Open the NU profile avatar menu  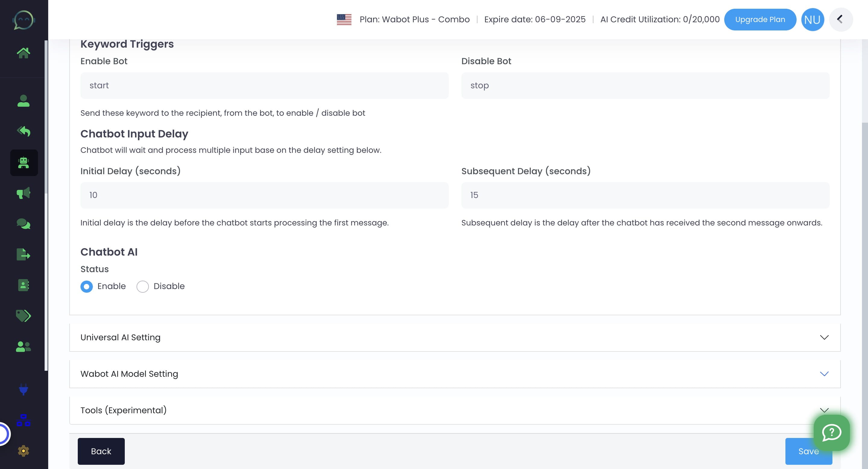[813, 19]
